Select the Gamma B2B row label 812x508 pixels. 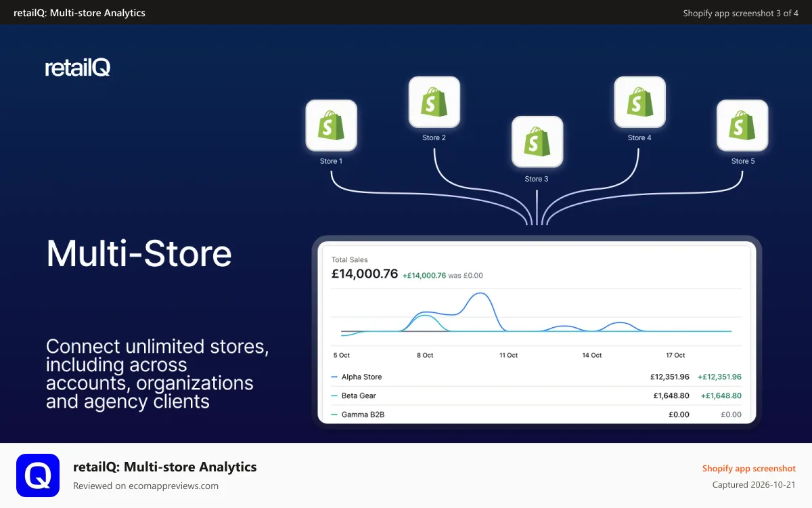point(363,415)
